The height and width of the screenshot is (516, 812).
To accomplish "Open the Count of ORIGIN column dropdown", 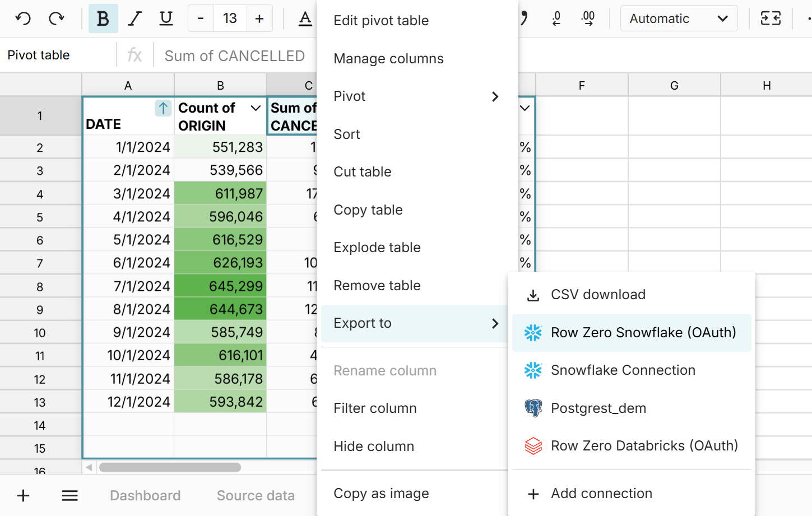I will click(x=256, y=108).
